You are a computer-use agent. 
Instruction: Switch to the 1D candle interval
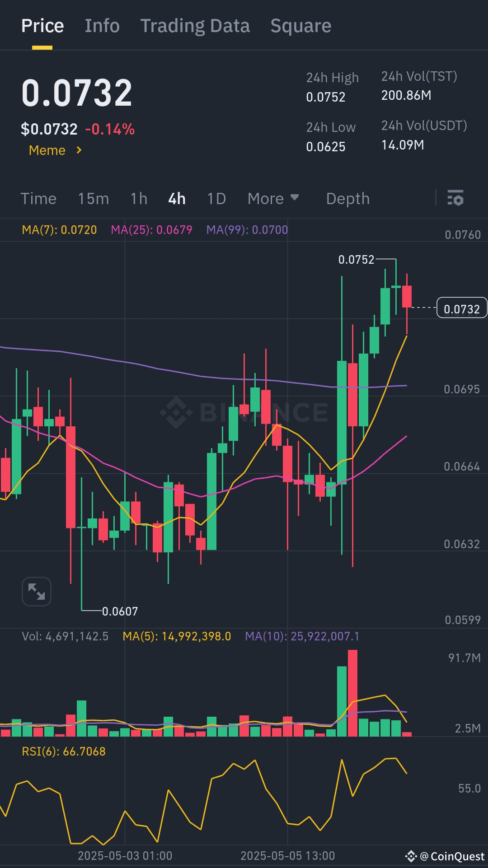(216, 198)
